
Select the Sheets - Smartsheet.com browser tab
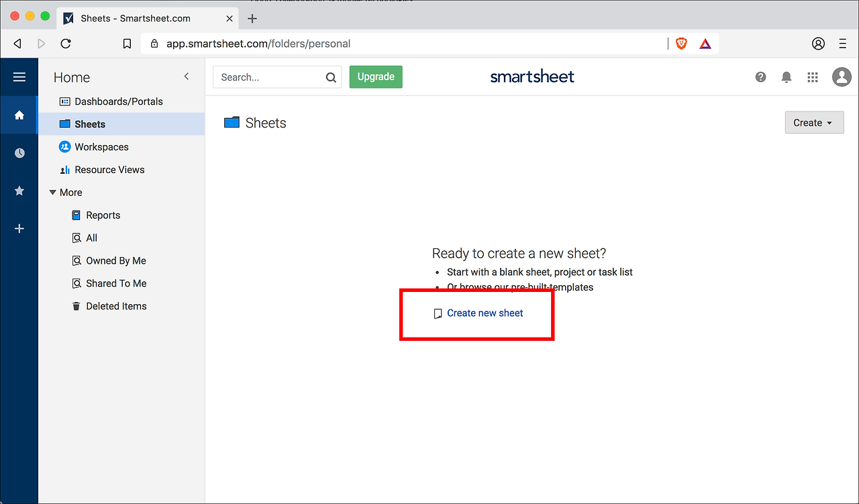coord(149,18)
